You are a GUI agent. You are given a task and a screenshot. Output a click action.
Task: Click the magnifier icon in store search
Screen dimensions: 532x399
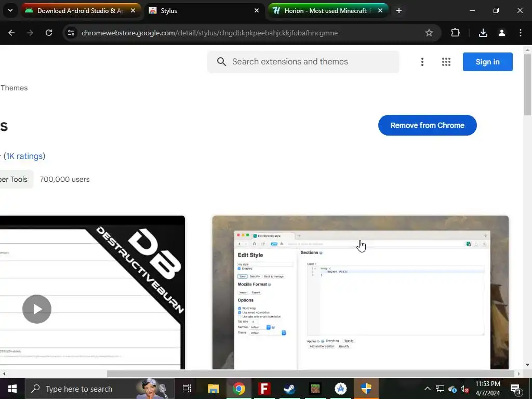point(221,62)
